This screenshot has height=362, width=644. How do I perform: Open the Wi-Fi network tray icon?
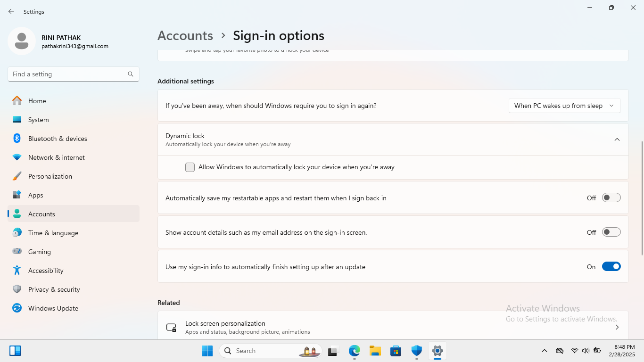[574, 351]
